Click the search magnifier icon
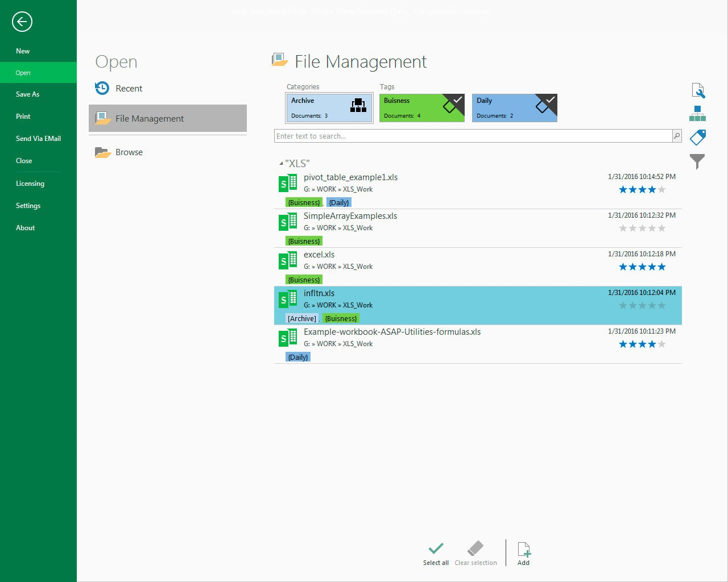 676,136
